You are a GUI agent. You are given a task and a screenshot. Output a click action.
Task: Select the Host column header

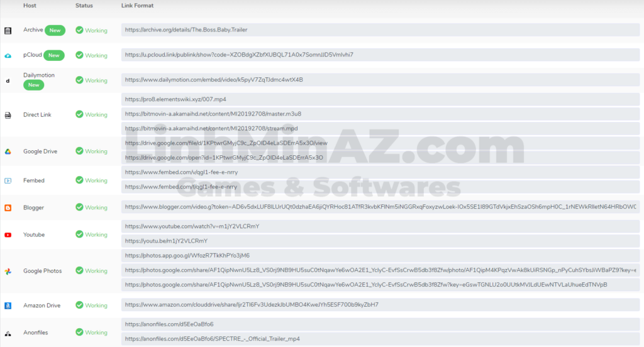point(30,6)
